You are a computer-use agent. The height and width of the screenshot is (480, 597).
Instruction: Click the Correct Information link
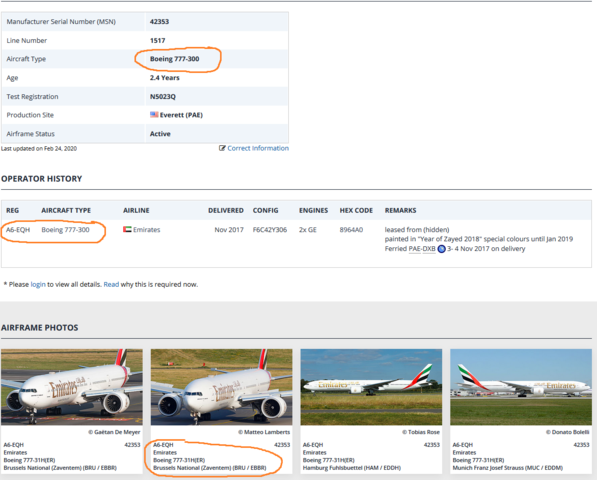coord(258,148)
